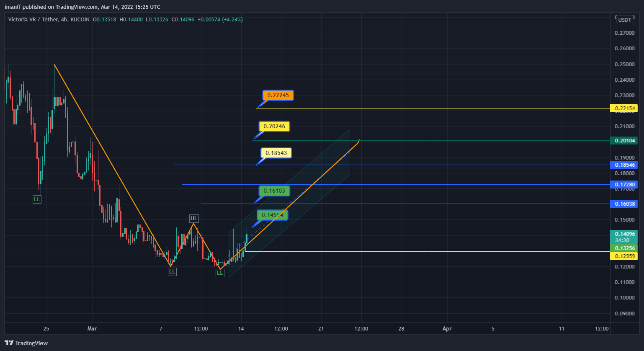644x351 pixels.
Task: Click the current price label 0.14096
Action: pyautogui.click(x=624, y=234)
